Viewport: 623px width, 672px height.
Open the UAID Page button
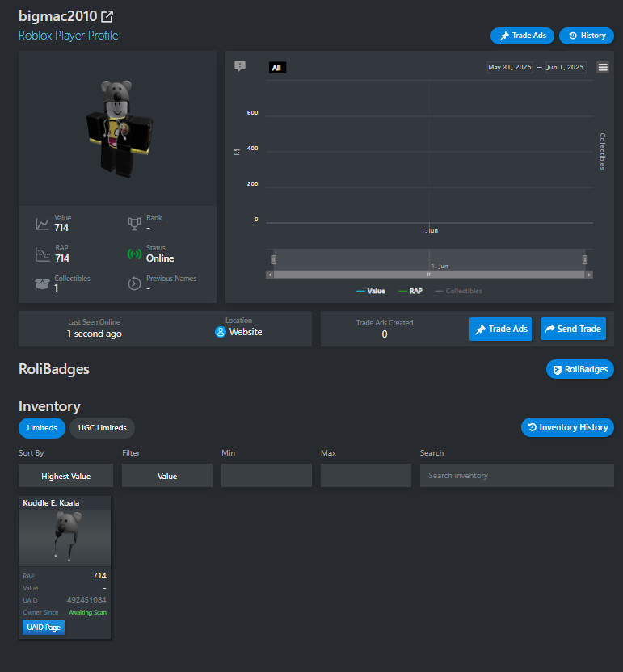point(44,627)
